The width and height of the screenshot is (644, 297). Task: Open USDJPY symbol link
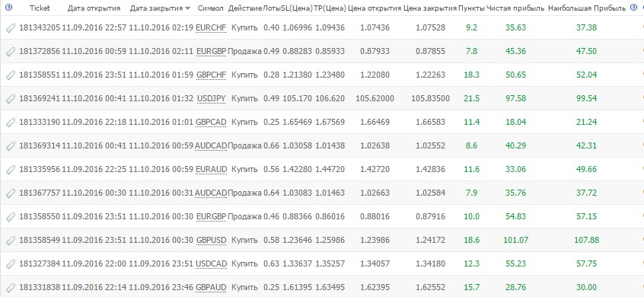[x=211, y=98]
